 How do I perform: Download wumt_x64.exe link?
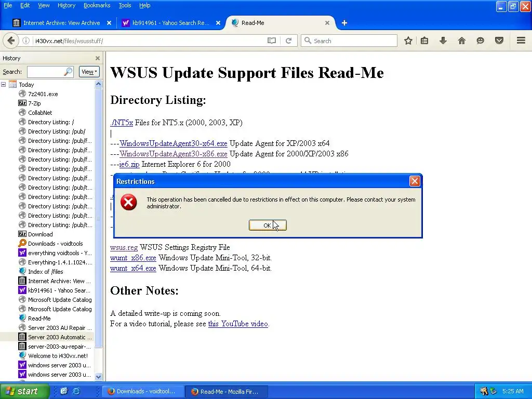(133, 268)
